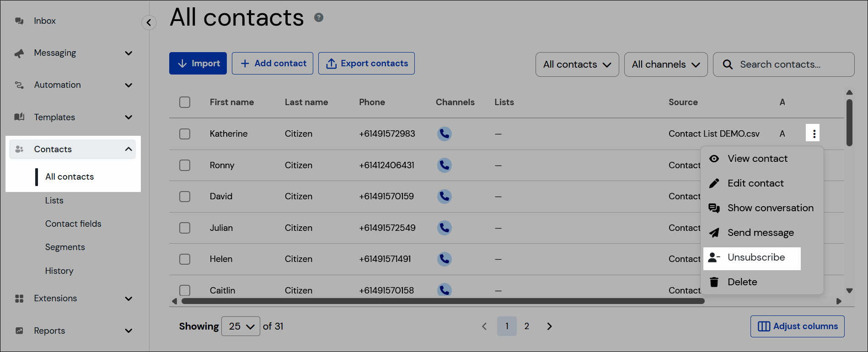Tick the checkbox for Helen
This screenshot has height=352, width=868.
185,259
